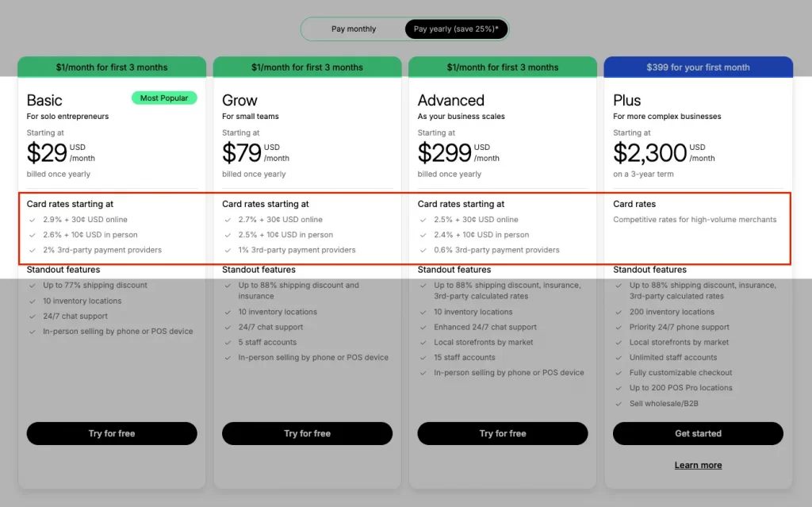Try for free on the Advanced plan
Screen dimensions: 812x507
point(502,433)
